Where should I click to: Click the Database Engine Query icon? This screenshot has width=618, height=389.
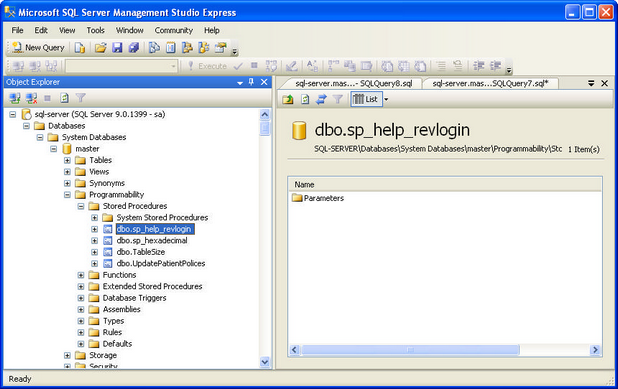[80, 48]
